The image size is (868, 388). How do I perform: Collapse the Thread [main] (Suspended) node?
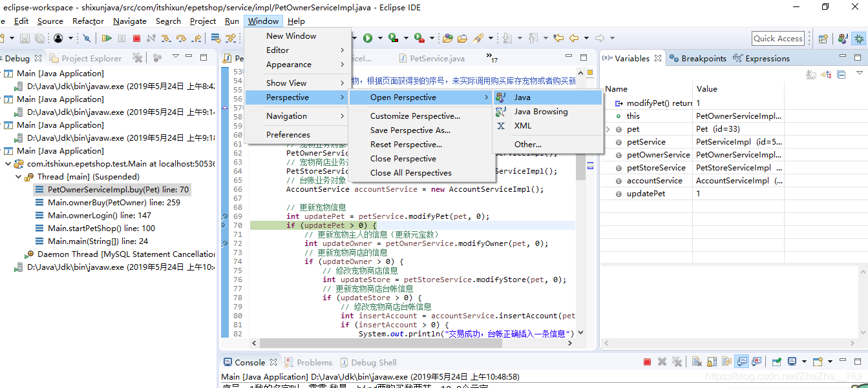18,176
